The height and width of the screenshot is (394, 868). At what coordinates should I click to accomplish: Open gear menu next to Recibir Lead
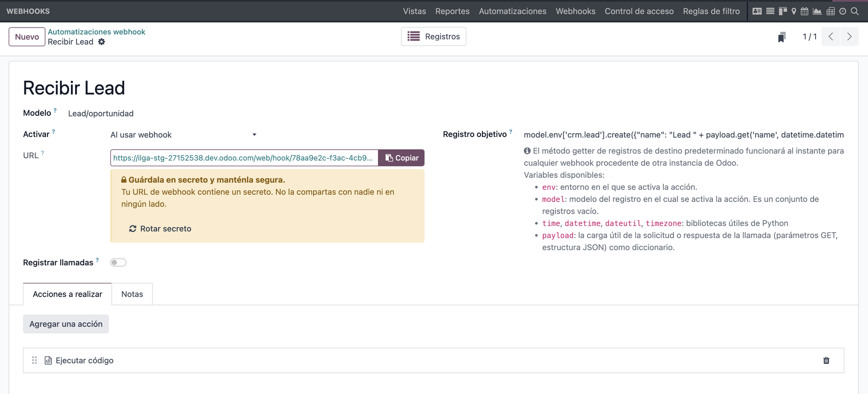pos(102,42)
